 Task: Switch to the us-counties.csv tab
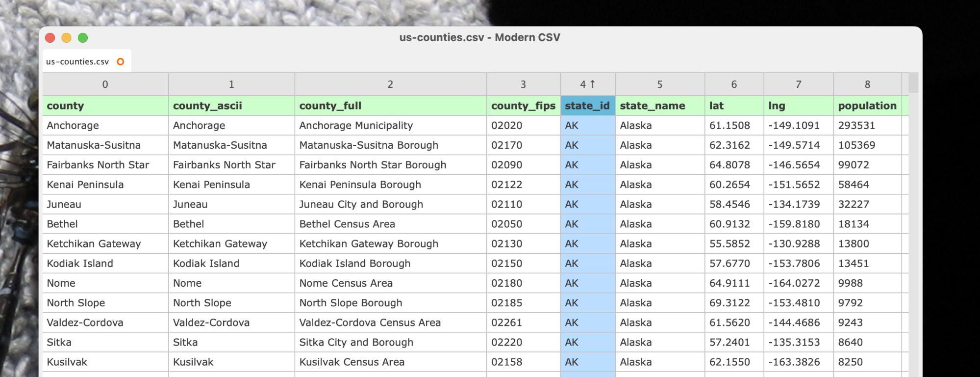pyautogui.click(x=77, y=61)
